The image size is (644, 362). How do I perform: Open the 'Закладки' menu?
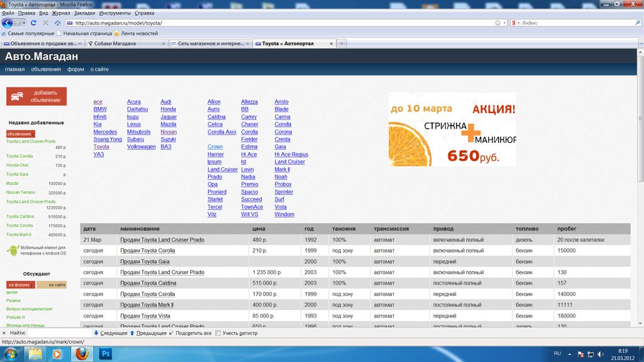pyautogui.click(x=84, y=13)
